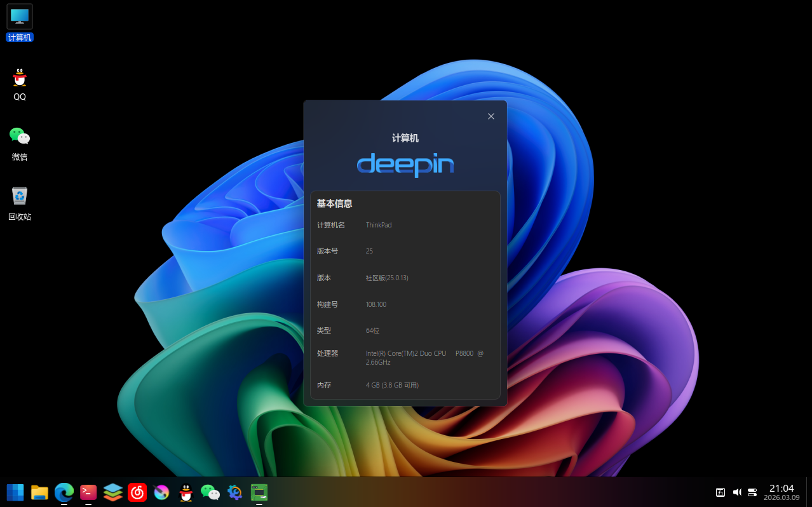Open the clock showing 21:04
This screenshot has height=507, width=812.
coord(782,488)
